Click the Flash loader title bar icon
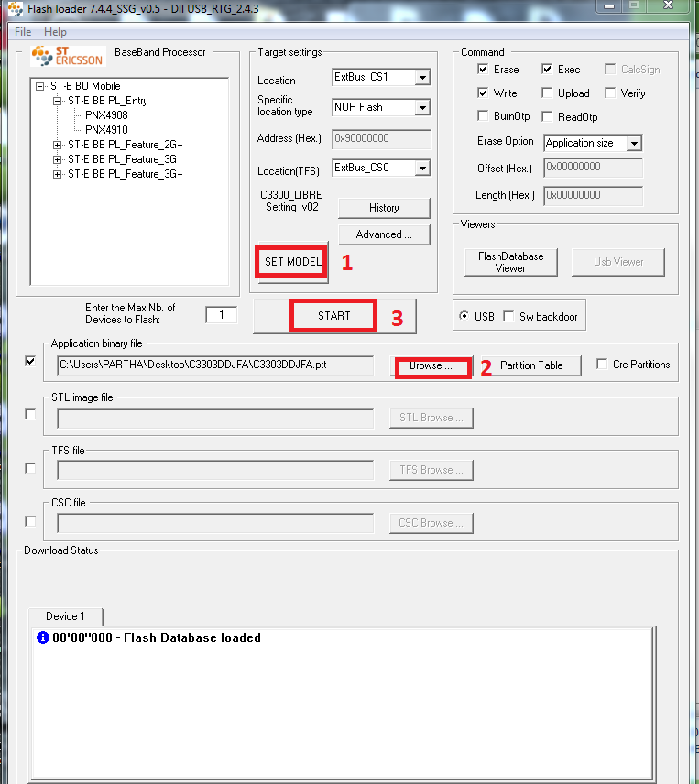This screenshot has width=699, height=784. [15, 9]
